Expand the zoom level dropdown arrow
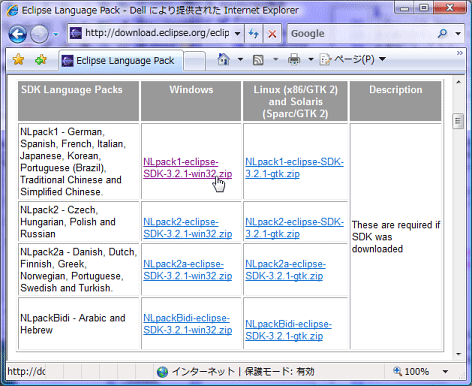472x386 pixels. point(445,371)
